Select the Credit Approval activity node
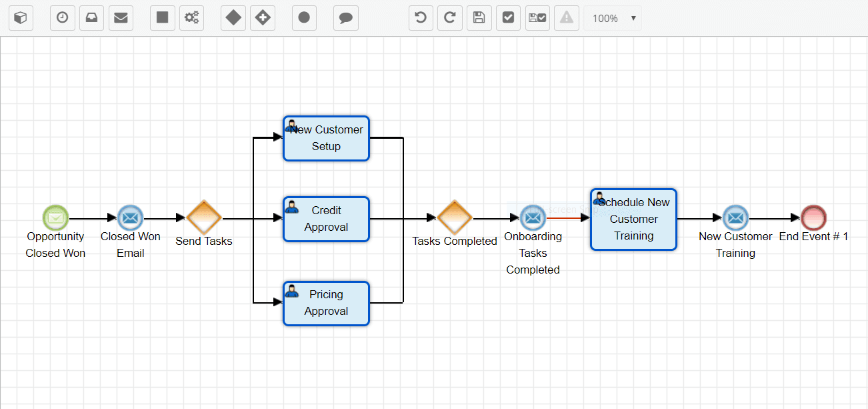The image size is (868, 409). pyautogui.click(x=326, y=219)
